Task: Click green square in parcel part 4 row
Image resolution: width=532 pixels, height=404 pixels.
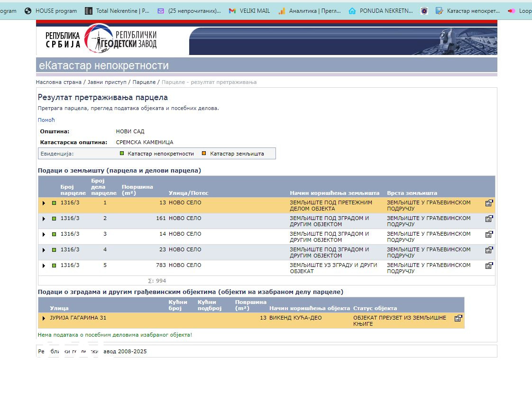Action: pos(54,250)
